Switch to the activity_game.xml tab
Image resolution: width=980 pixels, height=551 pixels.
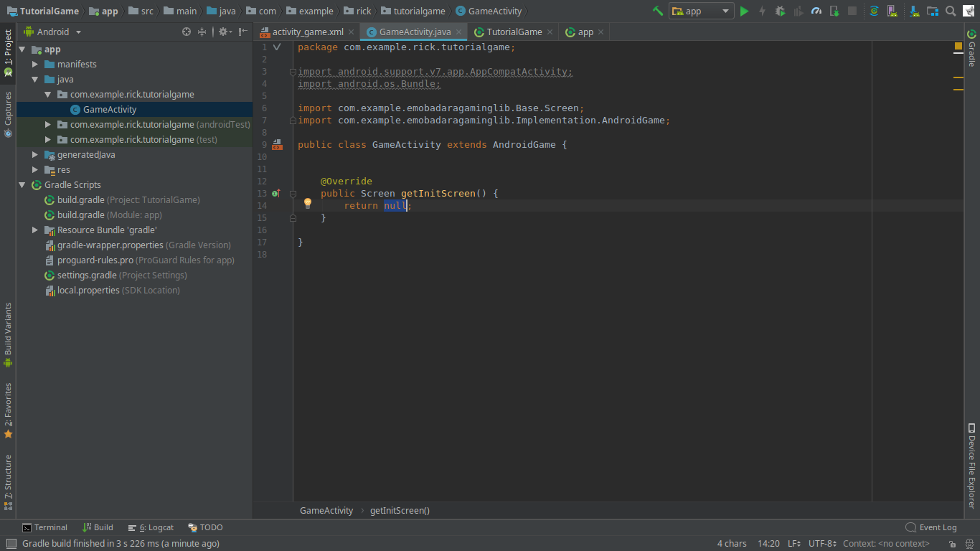(307, 32)
